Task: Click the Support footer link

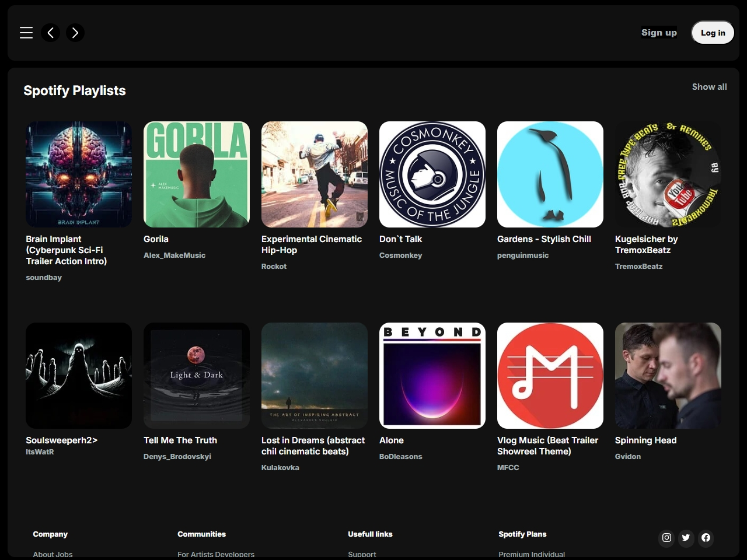Action: [x=362, y=554]
